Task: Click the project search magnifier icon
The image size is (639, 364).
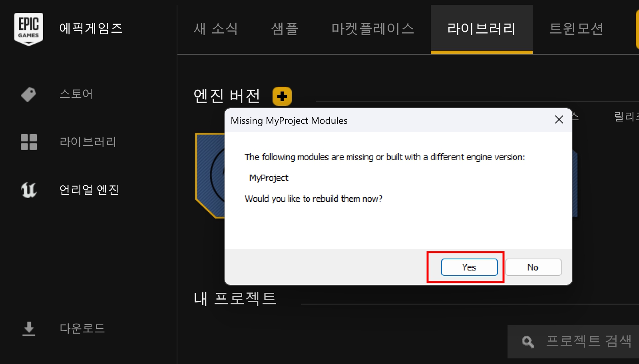Action: [x=528, y=342]
